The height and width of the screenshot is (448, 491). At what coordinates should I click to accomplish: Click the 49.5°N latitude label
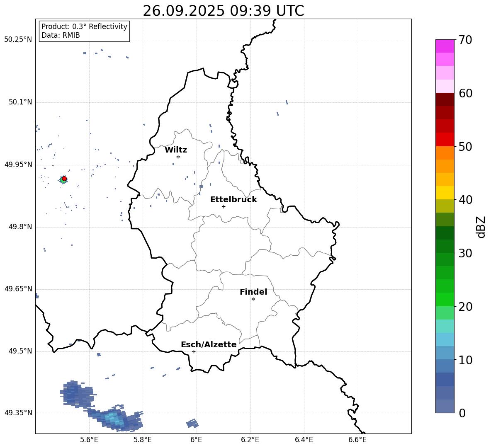tap(20, 351)
